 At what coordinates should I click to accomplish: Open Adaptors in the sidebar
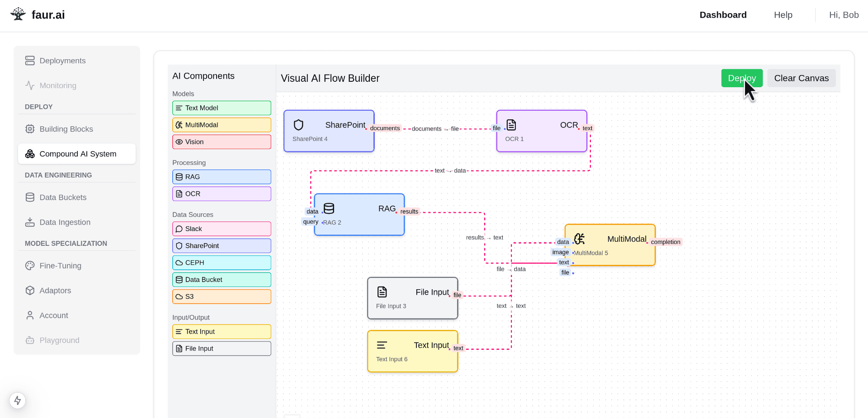pyautogui.click(x=77, y=290)
